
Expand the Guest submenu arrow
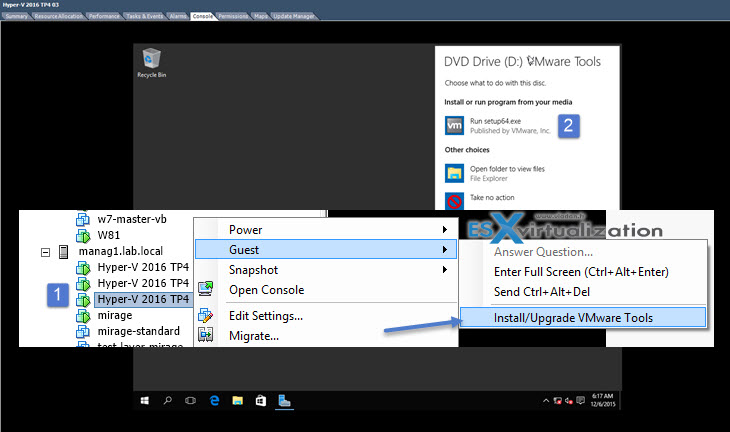(445, 250)
